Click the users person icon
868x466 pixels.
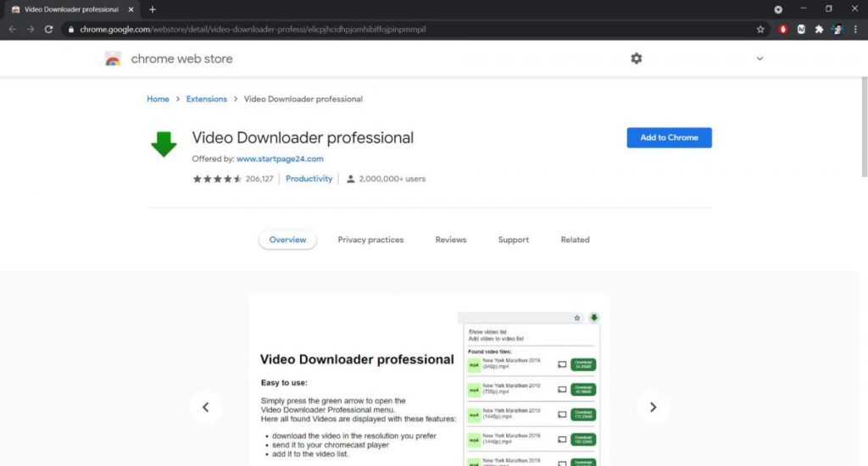click(x=350, y=179)
